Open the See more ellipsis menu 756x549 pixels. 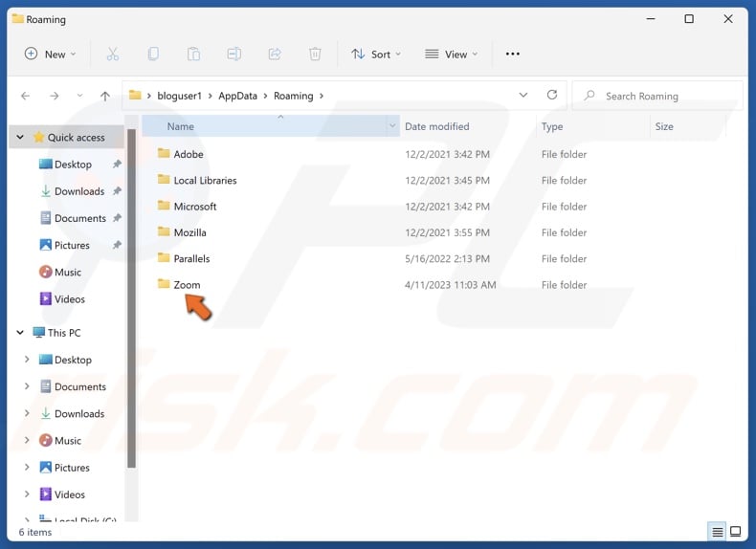click(x=513, y=54)
